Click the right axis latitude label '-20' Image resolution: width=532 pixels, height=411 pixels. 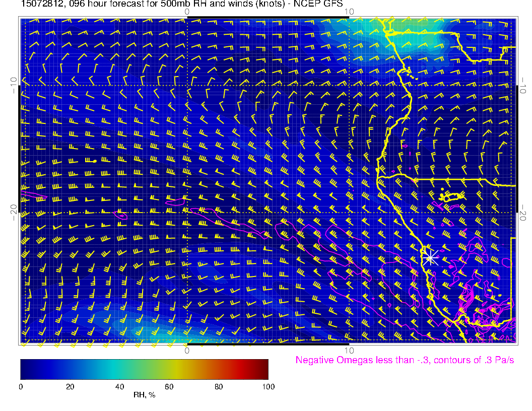[x=523, y=213]
